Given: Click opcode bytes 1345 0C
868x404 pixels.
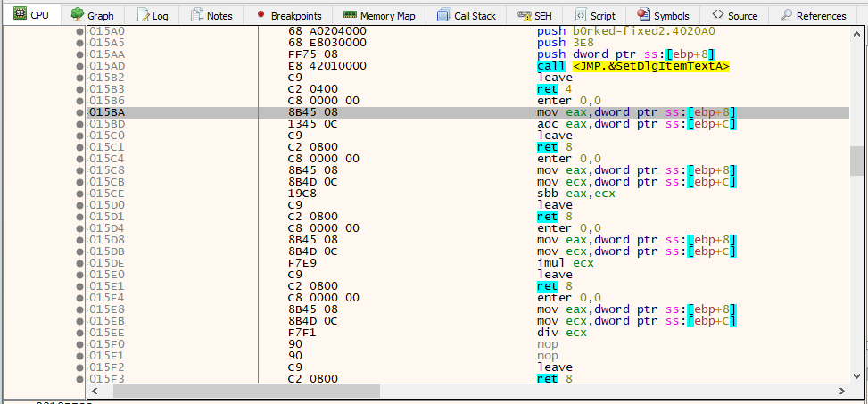Looking at the screenshot, I should click(x=313, y=125).
